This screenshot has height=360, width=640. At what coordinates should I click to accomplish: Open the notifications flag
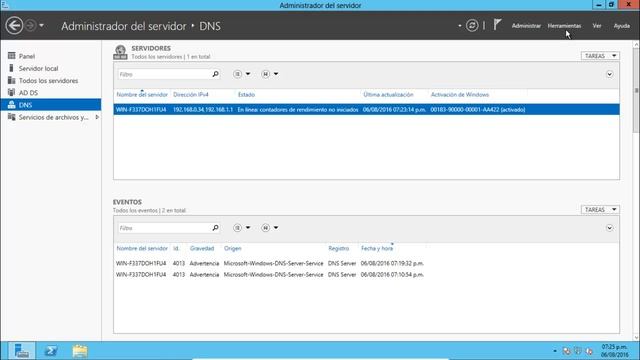(x=497, y=25)
